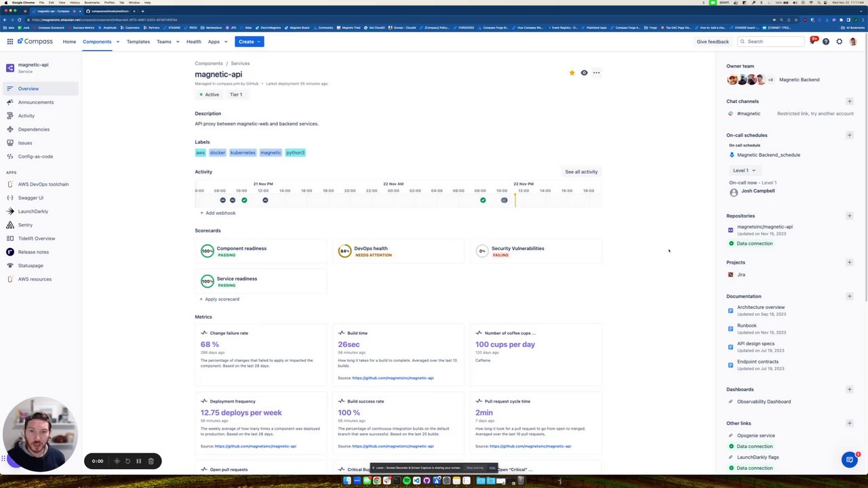Open Tidelift Overview app

pos(37,239)
